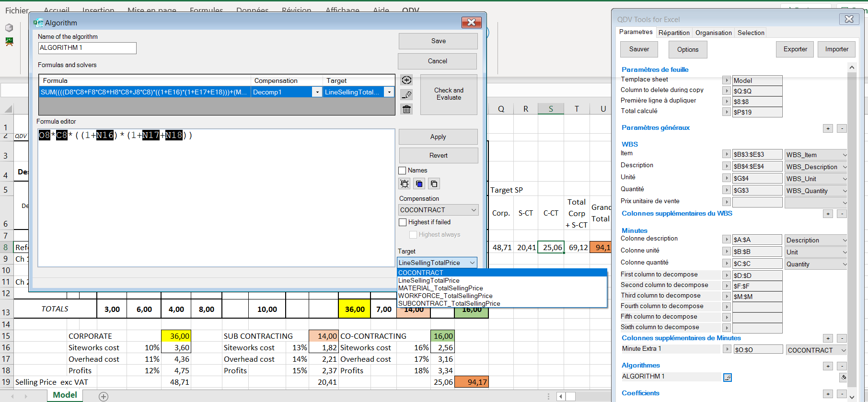Select the orange cell 94,17 in row 19
This screenshot has width=868, height=402.
point(472,382)
